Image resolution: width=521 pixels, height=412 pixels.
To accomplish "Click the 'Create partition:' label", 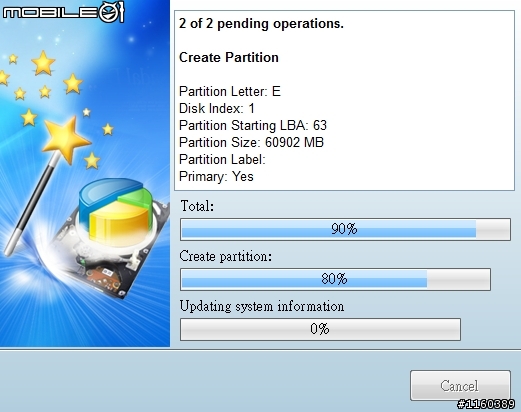I will (x=226, y=256).
